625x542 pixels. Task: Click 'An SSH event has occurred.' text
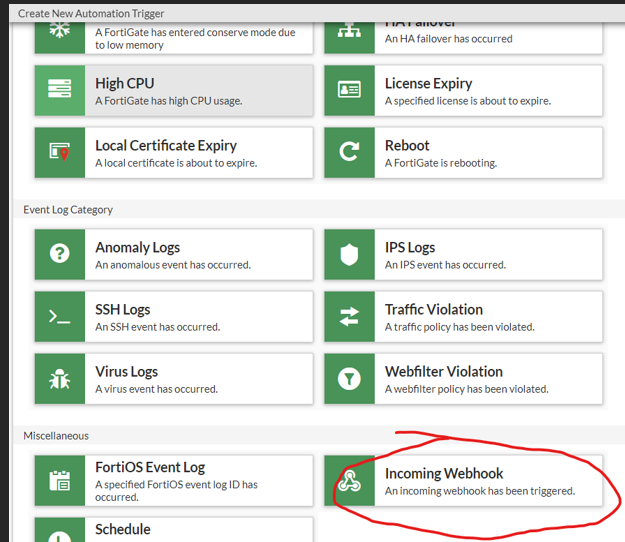pyautogui.click(x=157, y=327)
